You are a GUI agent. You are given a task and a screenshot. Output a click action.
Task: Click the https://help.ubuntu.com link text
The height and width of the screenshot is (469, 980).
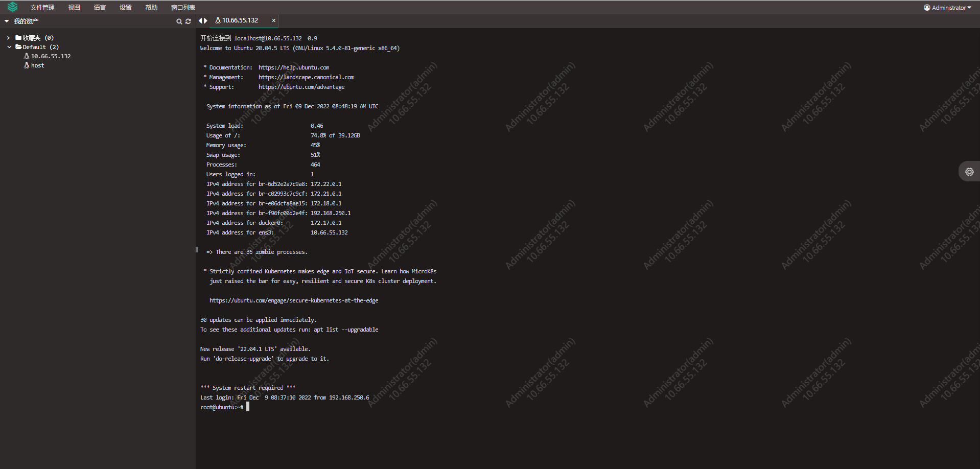pyautogui.click(x=294, y=67)
